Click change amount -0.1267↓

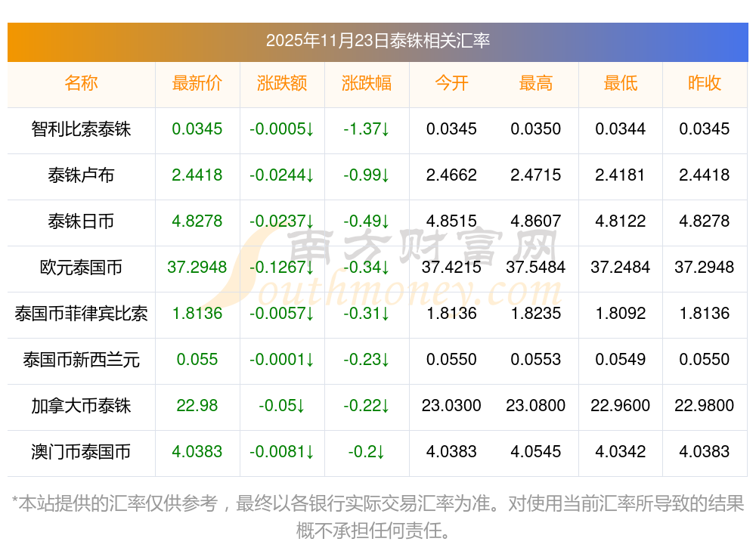281,267
